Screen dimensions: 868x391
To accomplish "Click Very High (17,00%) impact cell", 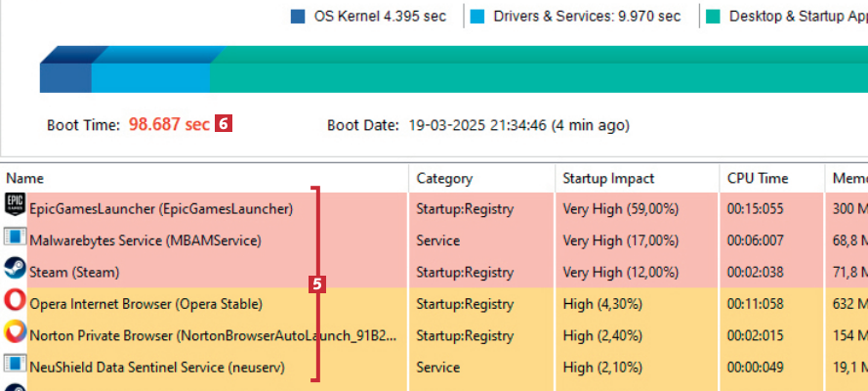I will [x=620, y=239].
